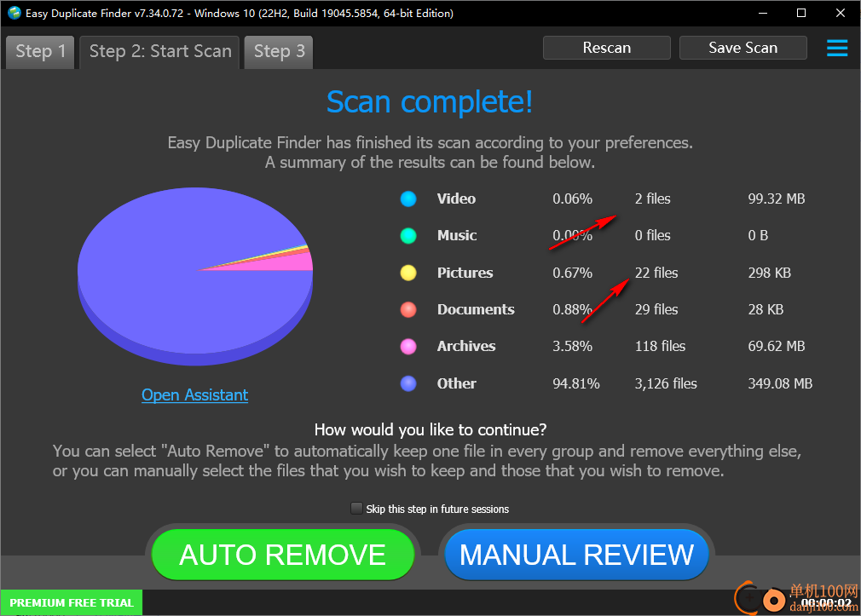Click the Save Scan button
The width and height of the screenshot is (861, 616).
point(743,48)
